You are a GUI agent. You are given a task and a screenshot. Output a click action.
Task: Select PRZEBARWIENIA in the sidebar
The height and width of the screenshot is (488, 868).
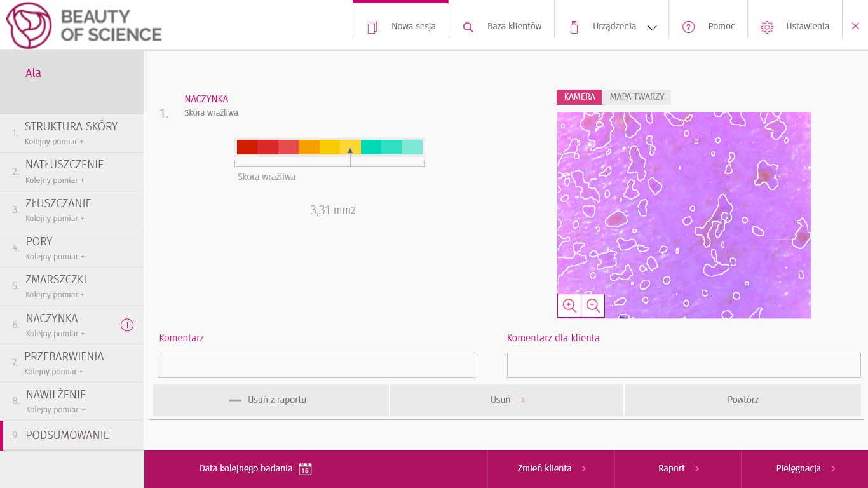pos(72,363)
